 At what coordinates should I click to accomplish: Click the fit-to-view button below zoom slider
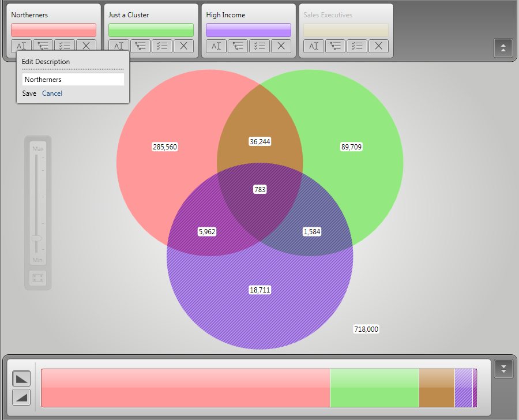click(x=37, y=277)
